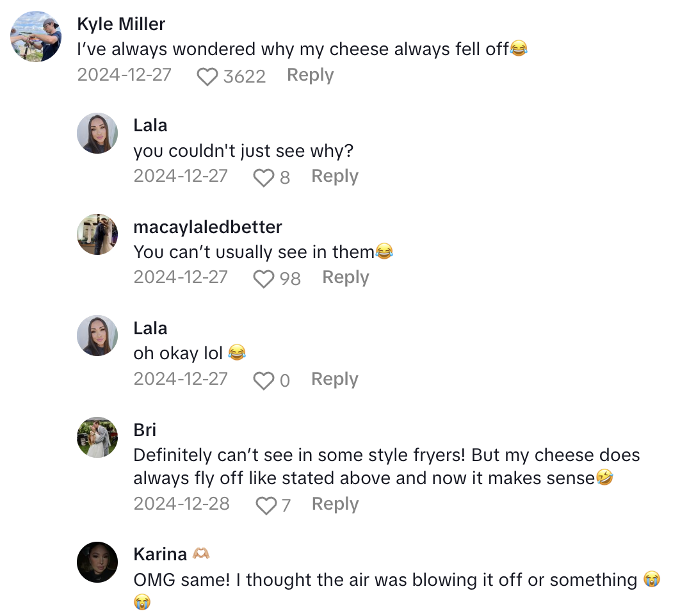Reply to macaylaledbetter's comment
Screen dimensions: 680x616
click(345, 277)
